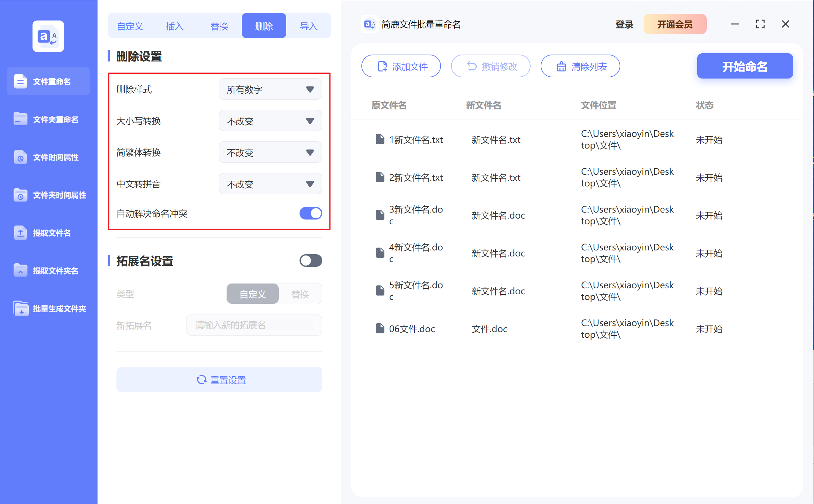Switch to the 替换 tab
Image resolution: width=814 pixels, height=504 pixels.
(219, 25)
